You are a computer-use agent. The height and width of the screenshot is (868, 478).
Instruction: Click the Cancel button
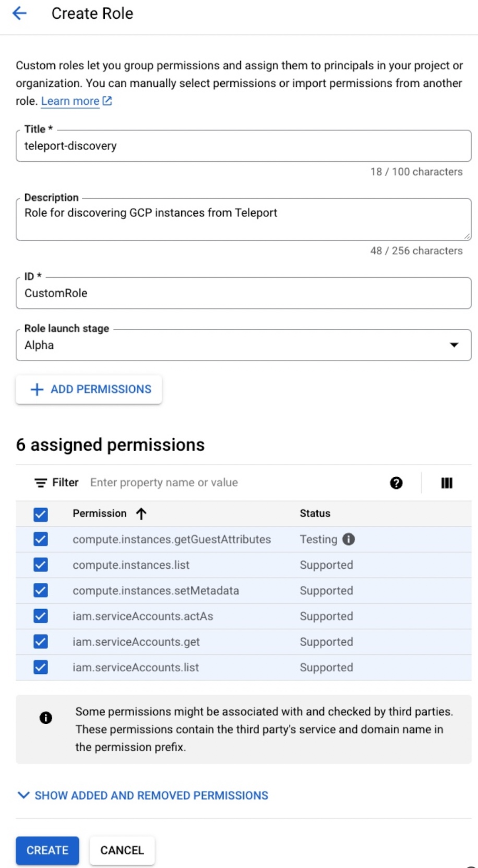coord(122,850)
